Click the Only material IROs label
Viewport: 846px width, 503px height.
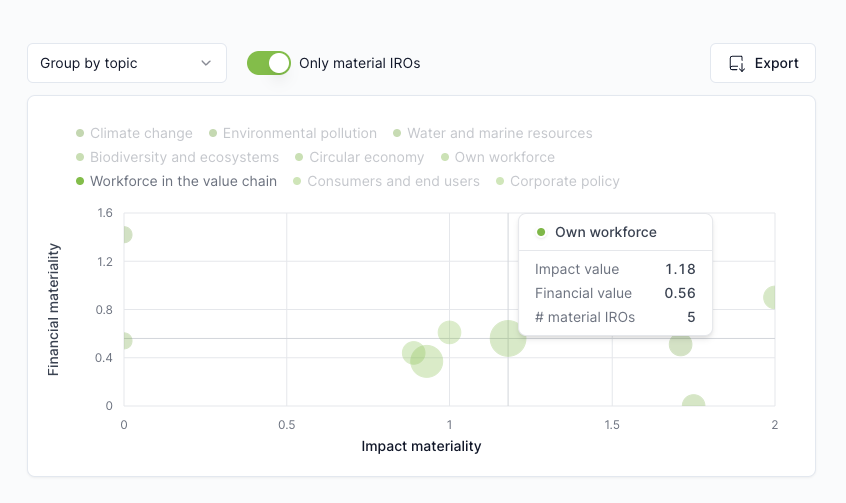tap(360, 63)
